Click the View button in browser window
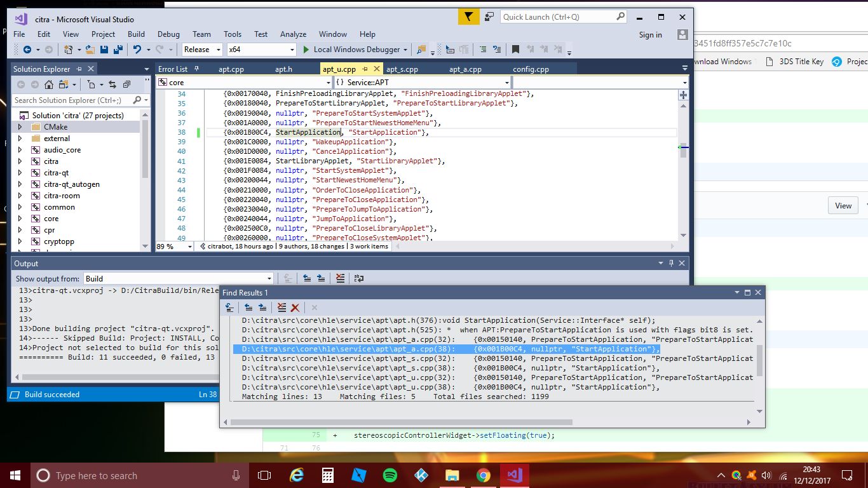This screenshot has width=868, height=488. point(843,205)
